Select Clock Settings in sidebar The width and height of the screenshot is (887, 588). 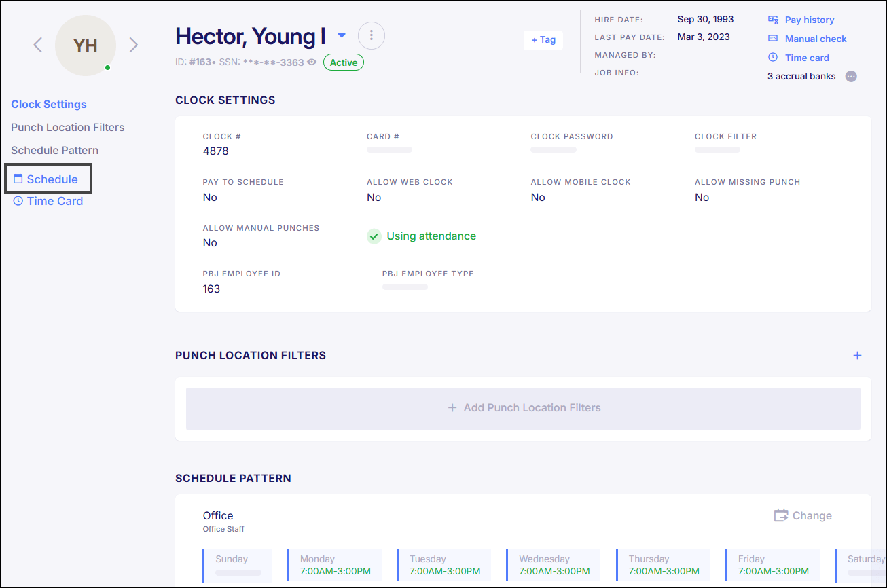[x=49, y=104]
